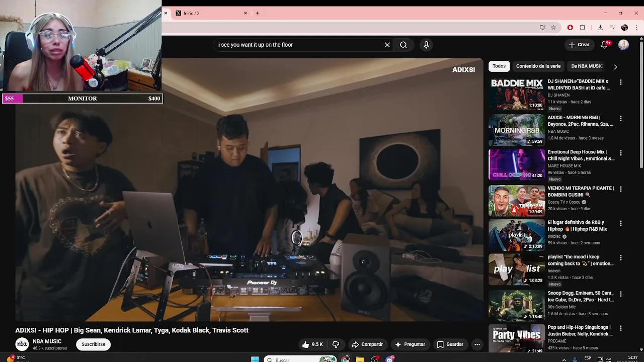Screen dimensions: 644x362
Task: Click the Crear button
Action: (579, 45)
